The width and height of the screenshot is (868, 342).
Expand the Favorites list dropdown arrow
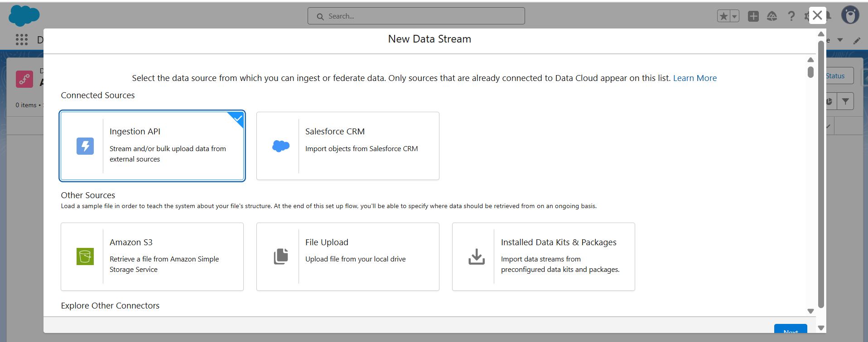[x=734, y=16]
